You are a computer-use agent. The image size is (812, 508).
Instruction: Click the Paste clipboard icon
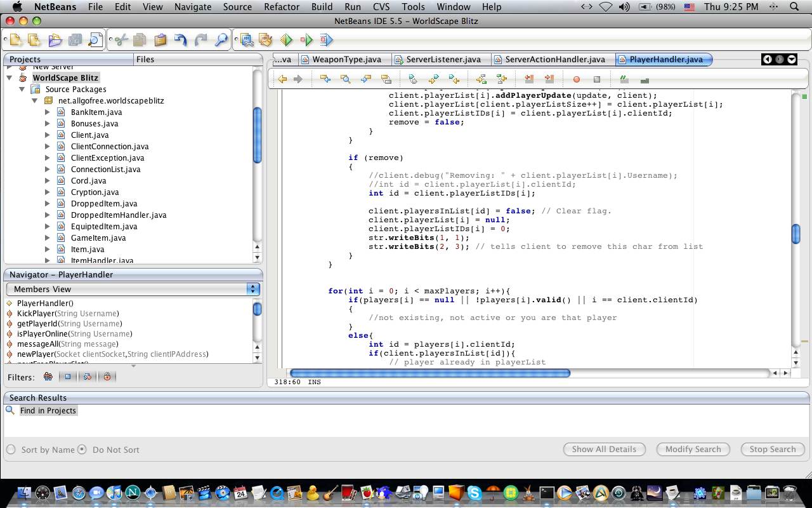(x=160, y=40)
